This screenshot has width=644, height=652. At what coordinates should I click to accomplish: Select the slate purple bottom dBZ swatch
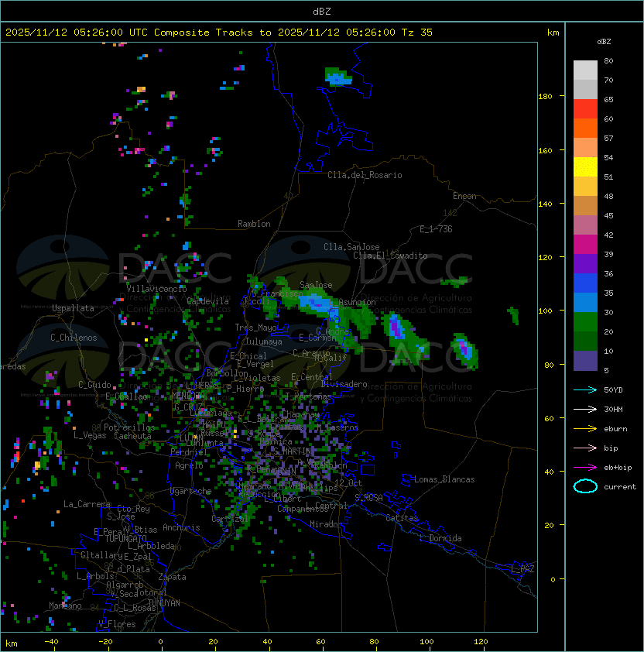pos(585,361)
